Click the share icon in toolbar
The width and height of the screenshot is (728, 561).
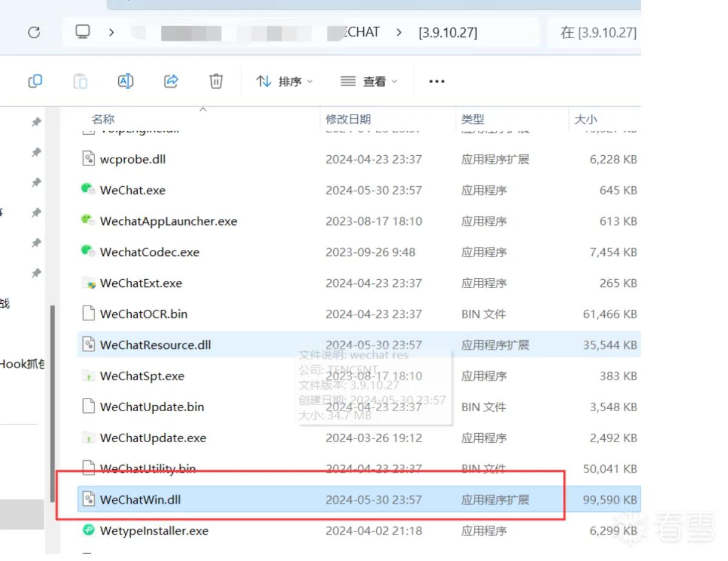tap(171, 81)
